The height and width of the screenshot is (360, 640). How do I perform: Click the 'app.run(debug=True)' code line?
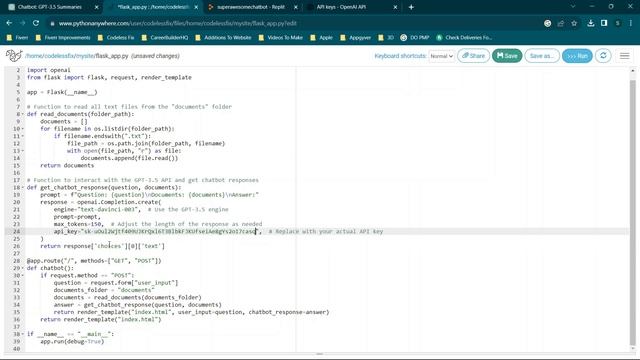pyautogui.click(x=72, y=342)
